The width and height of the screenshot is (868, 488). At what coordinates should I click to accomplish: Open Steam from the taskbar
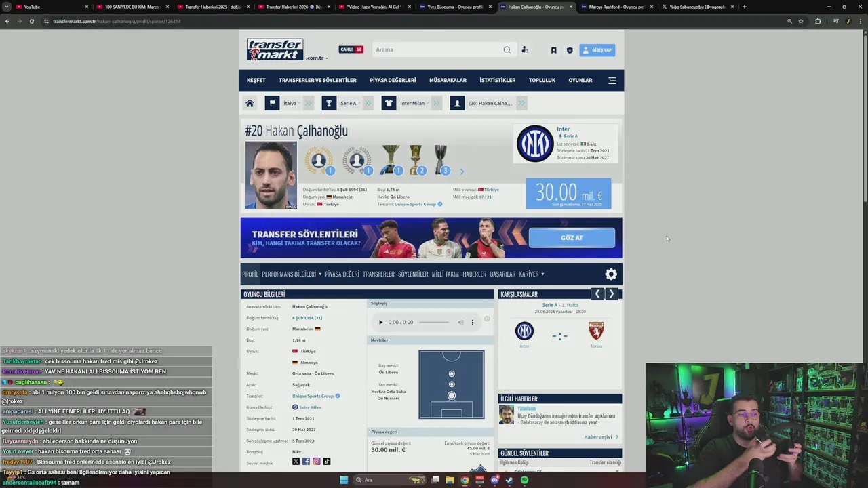[509, 480]
